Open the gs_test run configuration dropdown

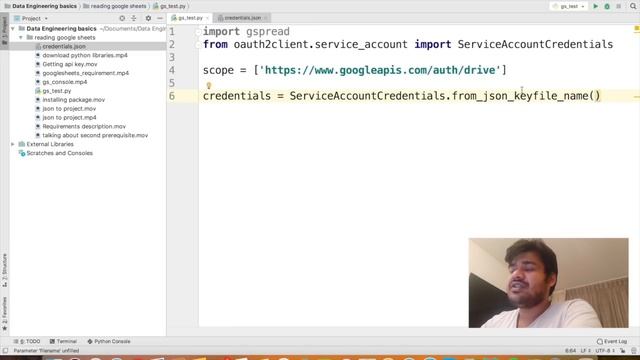click(x=569, y=6)
